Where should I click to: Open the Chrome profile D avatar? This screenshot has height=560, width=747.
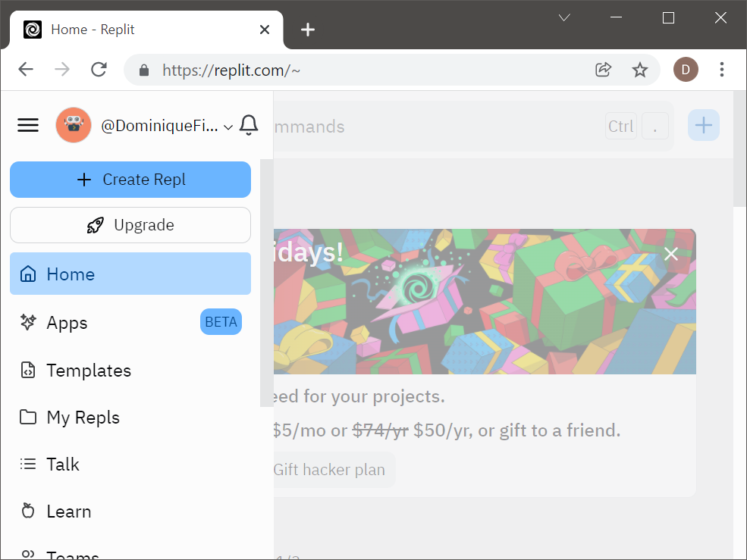(686, 70)
